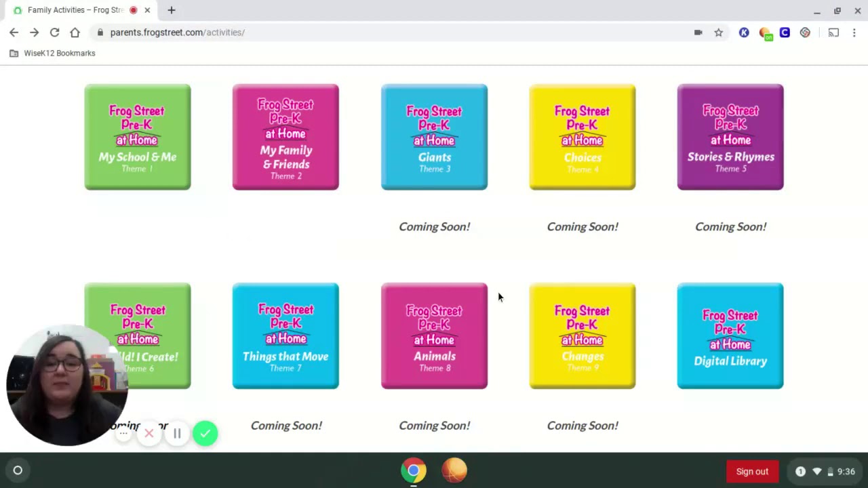The image size is (868, 488).
Task: Open Chrome from the shelf
Action: point(414,470)
